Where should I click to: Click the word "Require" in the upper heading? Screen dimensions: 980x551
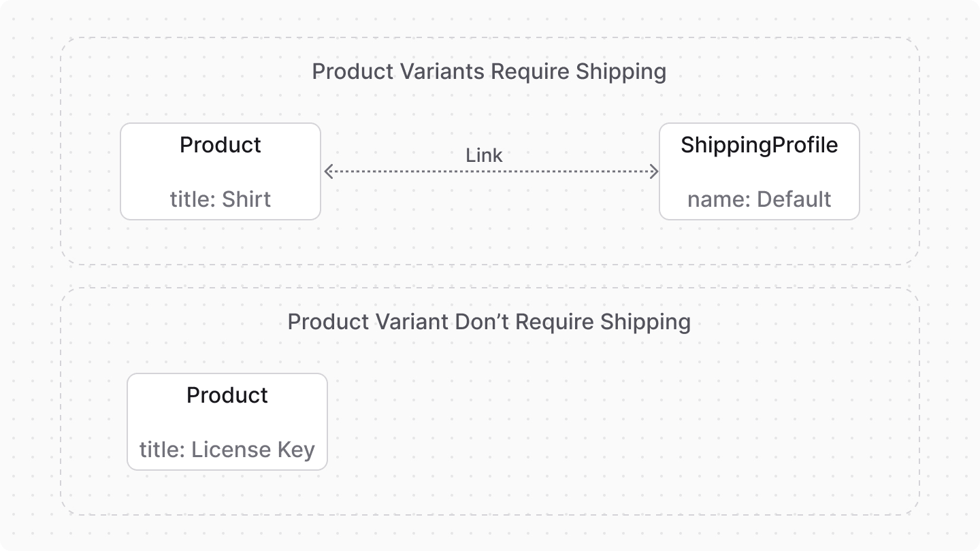tap(531, 71)
